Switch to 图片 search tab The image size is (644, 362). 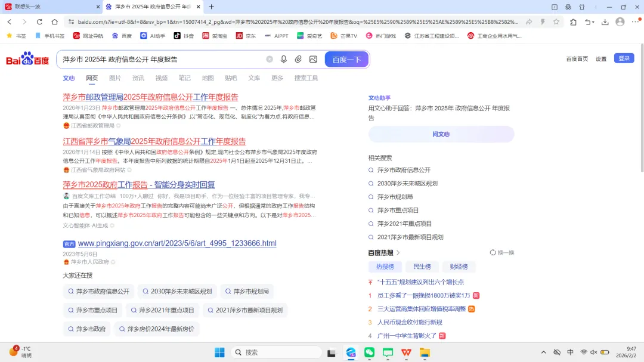click(x=115, y=78)
